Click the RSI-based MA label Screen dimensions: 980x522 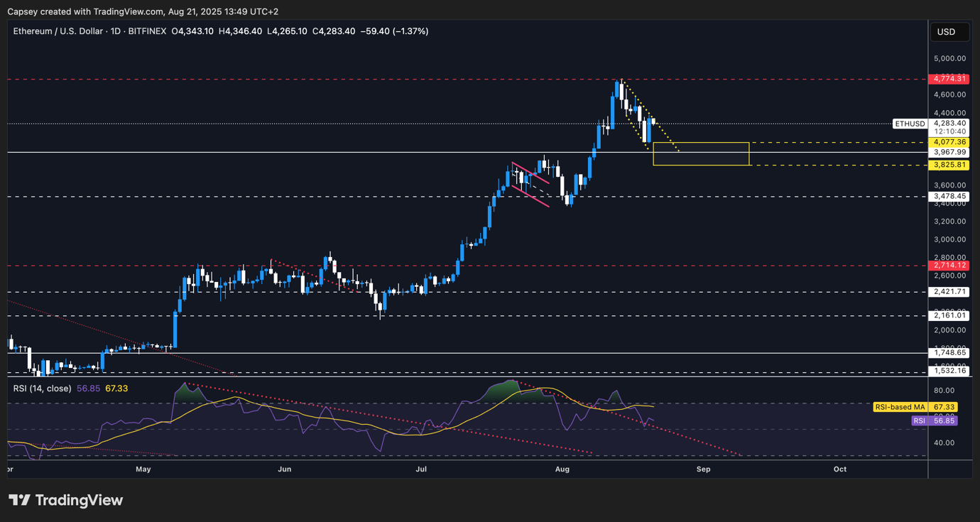pos(900,407)
